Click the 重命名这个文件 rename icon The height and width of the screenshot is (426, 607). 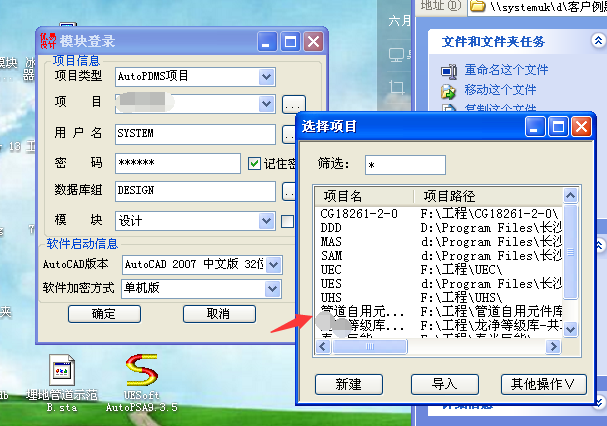click(x=449, y=70)
